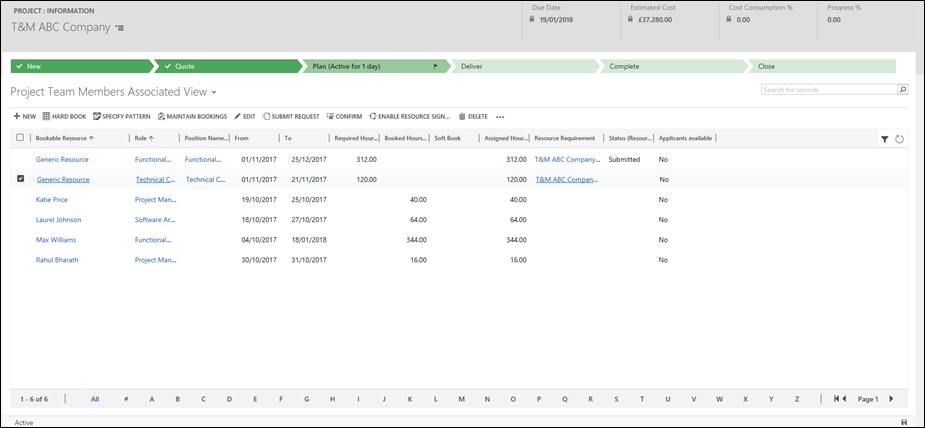This screenshot has height=428, width=925.
Task: Click the DELETE toolbar command
Action: pyautogui.click(x=473, y=117)
